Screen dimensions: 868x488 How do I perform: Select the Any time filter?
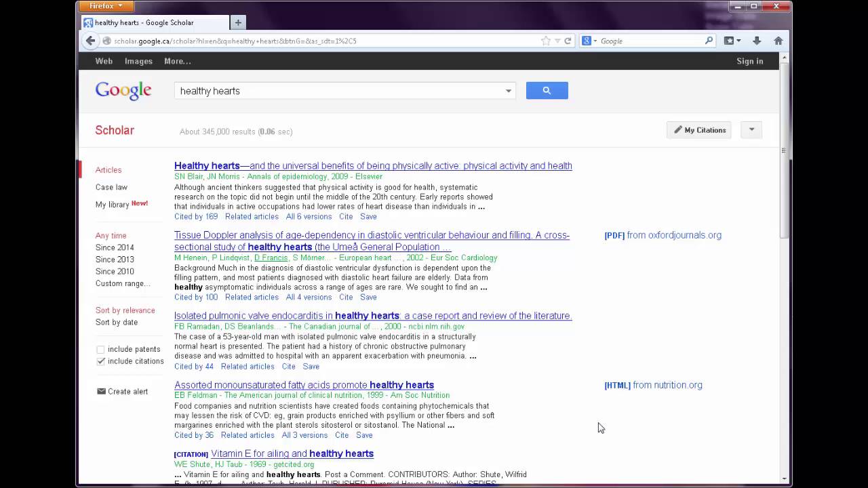tap(111, 236)
